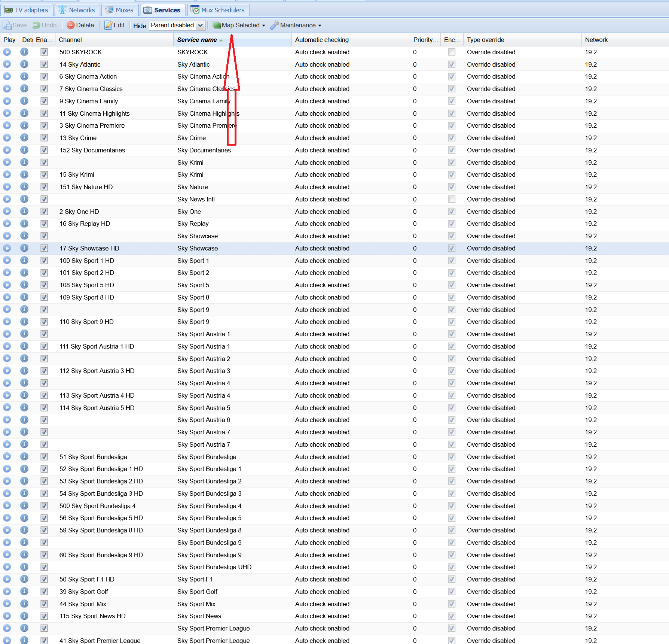Open details for 13 Sky Crime
Screen dimensions: 669x644
(24, 138)
